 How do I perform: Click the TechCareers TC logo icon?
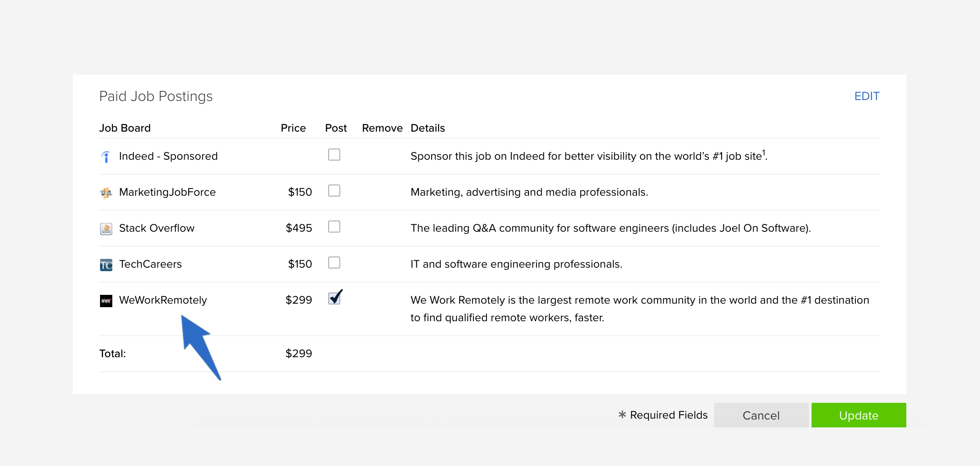(106, 265)
